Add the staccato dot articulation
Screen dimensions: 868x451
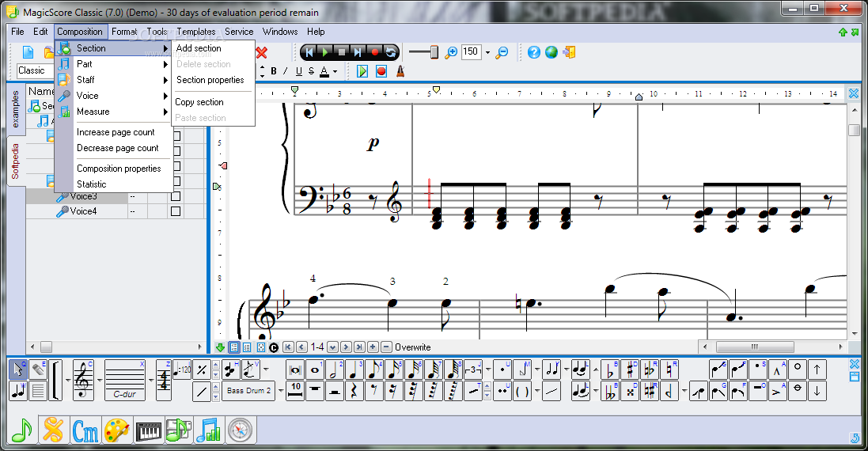tap(758, 370)
